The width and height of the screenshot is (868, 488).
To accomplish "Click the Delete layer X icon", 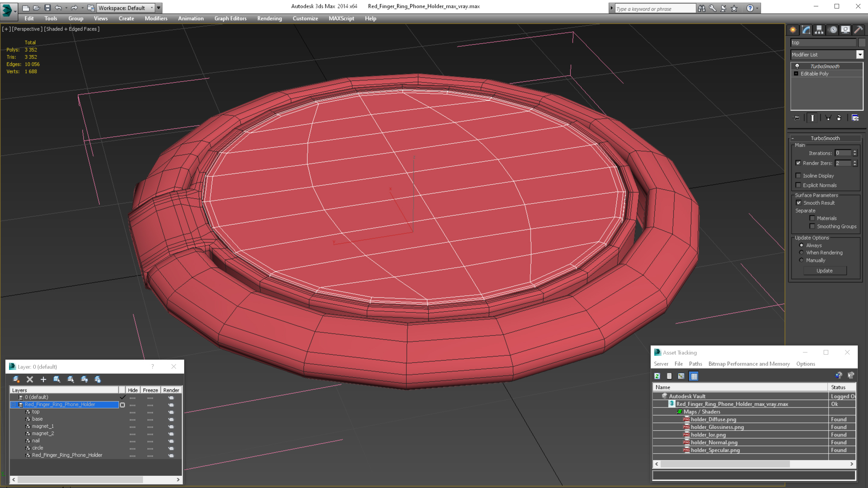I will click(x=30, y=379).
